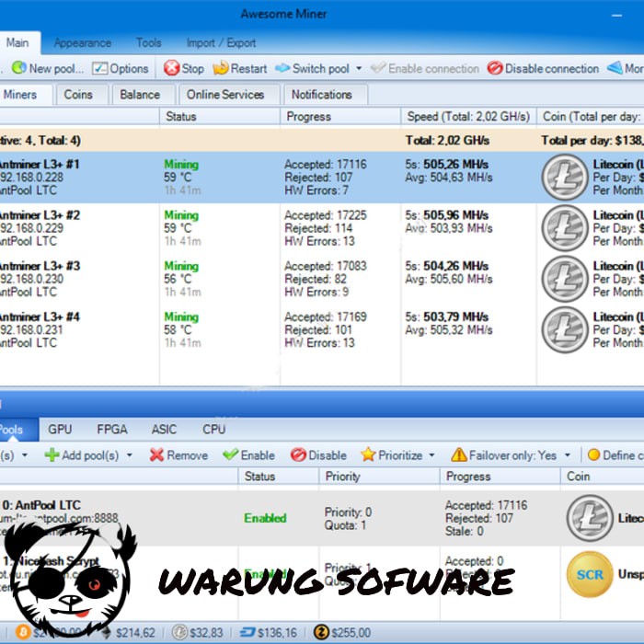Click the red Stop icon in toolbar

(172, 68)
